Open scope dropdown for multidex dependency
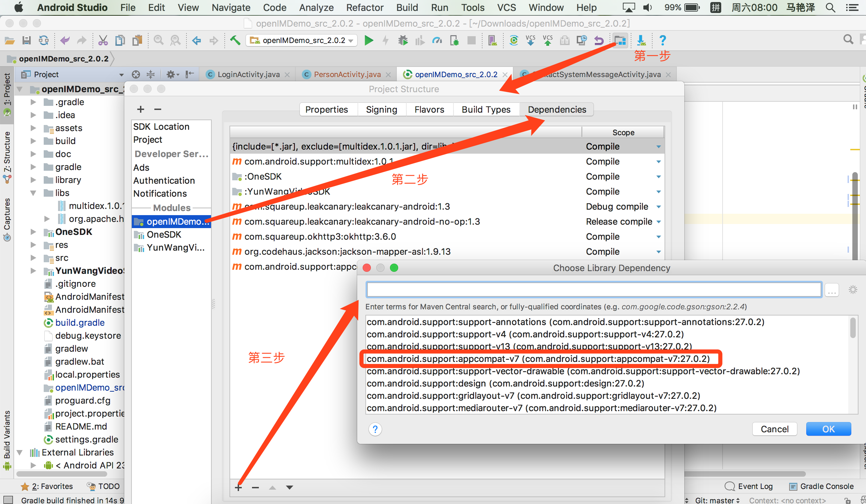This screenshot has width=866, height=504. (x=659, y=162)
